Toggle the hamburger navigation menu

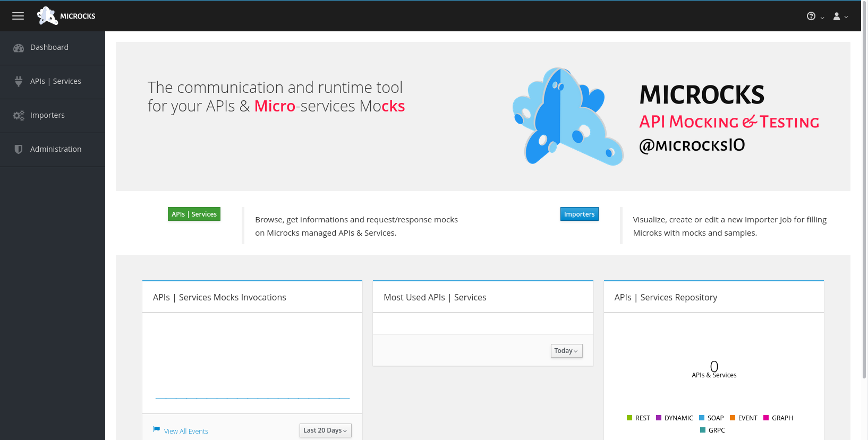(18, 16)
